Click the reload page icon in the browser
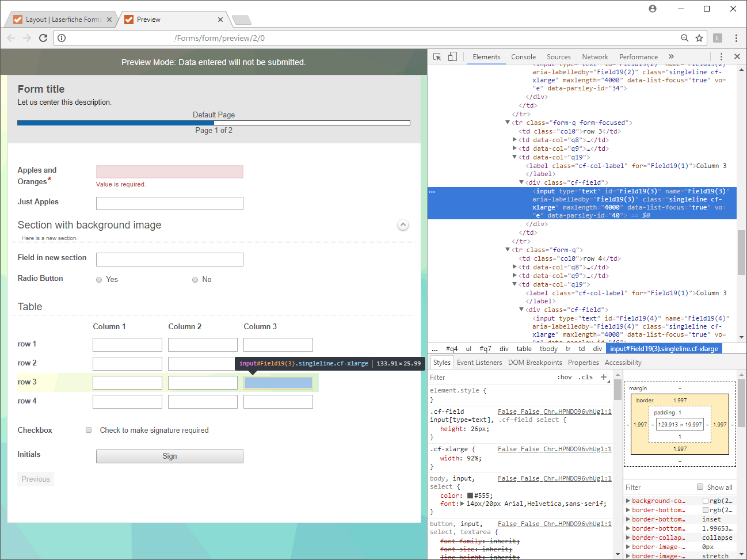 point(43,38)
